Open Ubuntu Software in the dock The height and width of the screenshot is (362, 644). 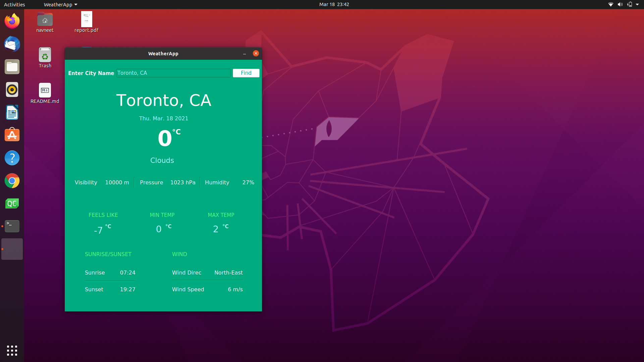12,135
